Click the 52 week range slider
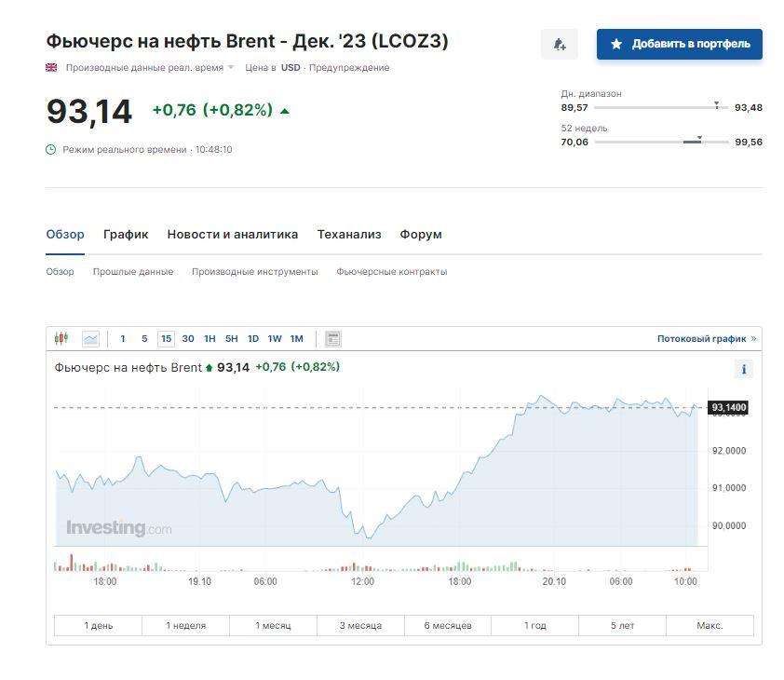 [x=661, y=142]
